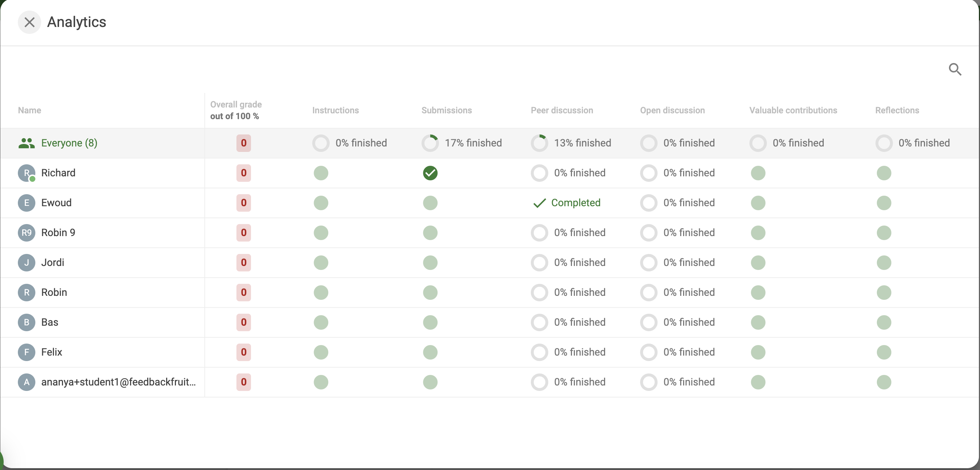Sort by Instructions column header
This screenshot has width=980, height=470.
336,110
